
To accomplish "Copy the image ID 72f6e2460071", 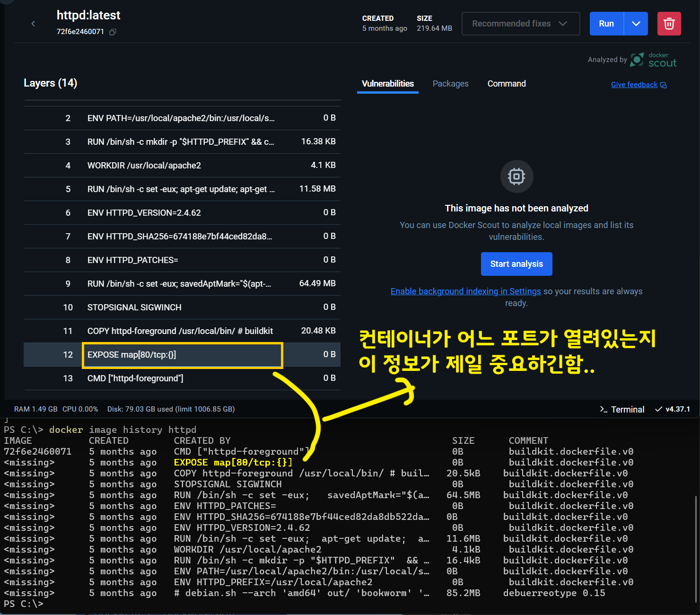I will point(113,32).
